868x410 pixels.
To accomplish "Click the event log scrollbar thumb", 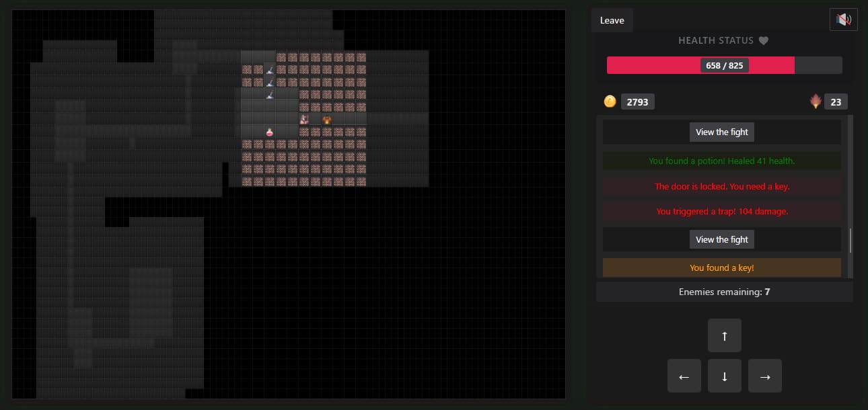I will pos(851,240).
